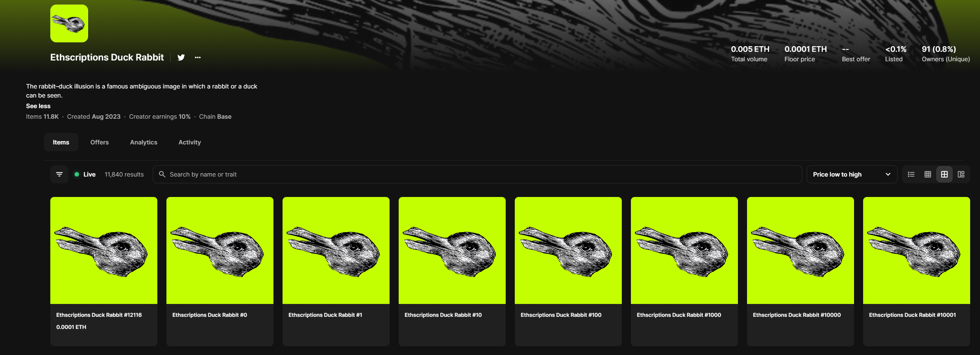Viewport: 980px width, 355px height.
Task: Open the collection's Twitter profile icon
Action: coord(181,57)
